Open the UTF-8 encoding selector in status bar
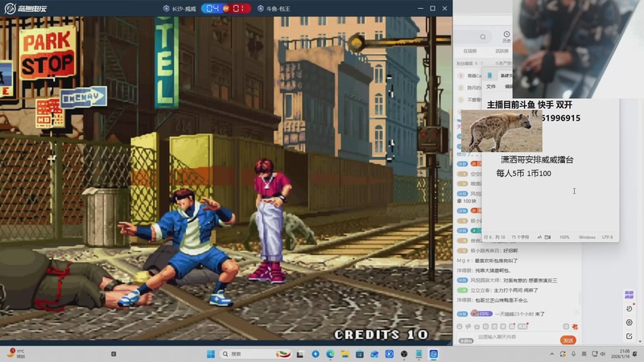The width and height of the screenshot is (644, 362). 607,237
